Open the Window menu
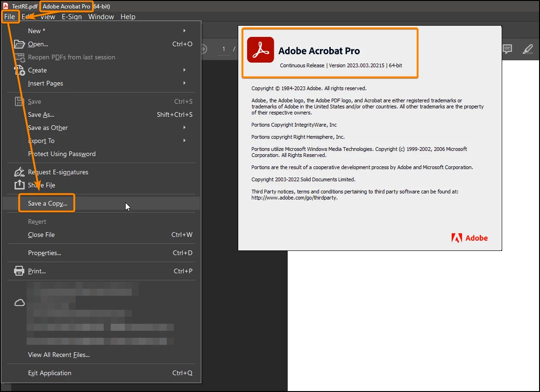Screen dimensions: 540x392 pyautogui.click(x=101, y=16)
